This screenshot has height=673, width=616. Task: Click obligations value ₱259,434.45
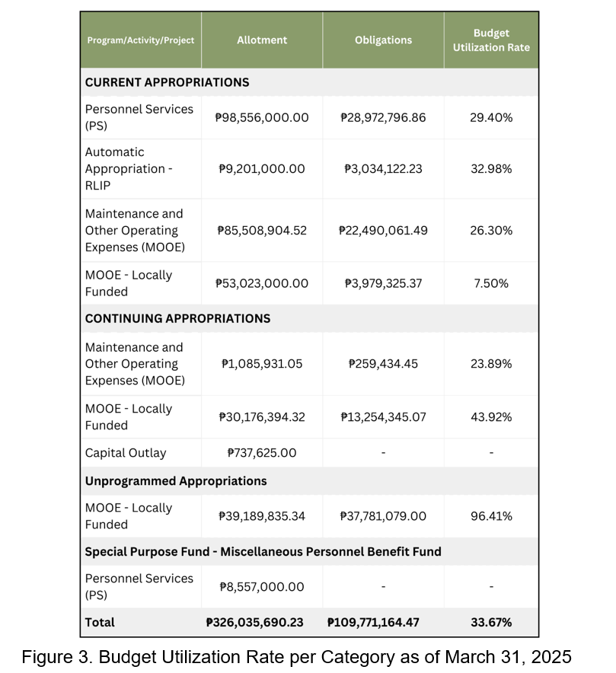point(383,364)
